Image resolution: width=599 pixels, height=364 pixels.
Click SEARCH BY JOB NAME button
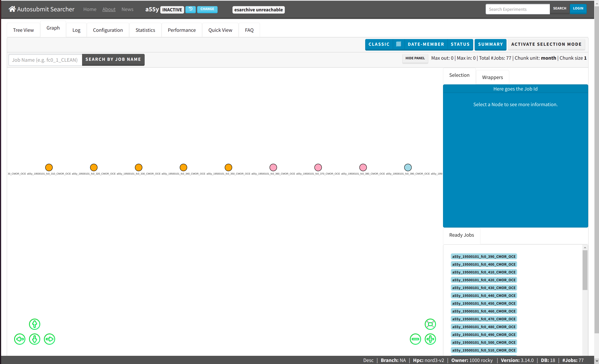tap(113, 59)
